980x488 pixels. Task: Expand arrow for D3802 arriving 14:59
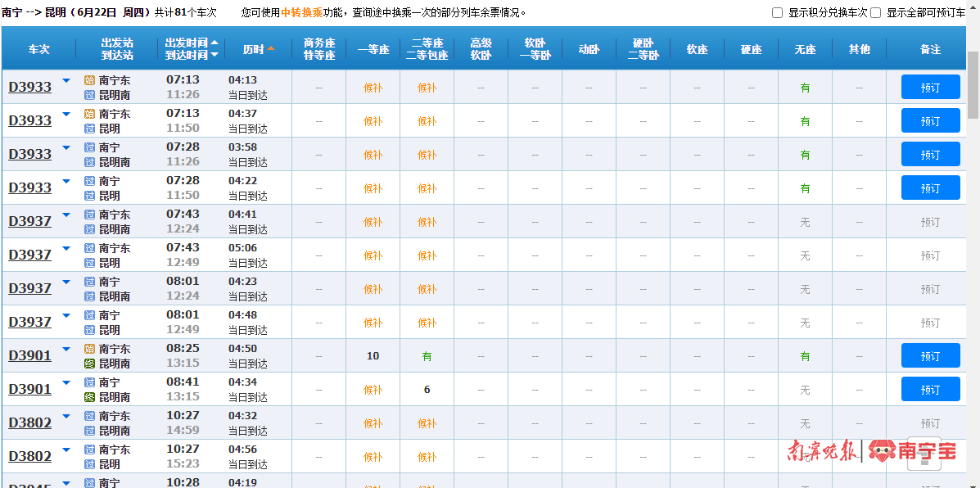click(x=66, y=417)
